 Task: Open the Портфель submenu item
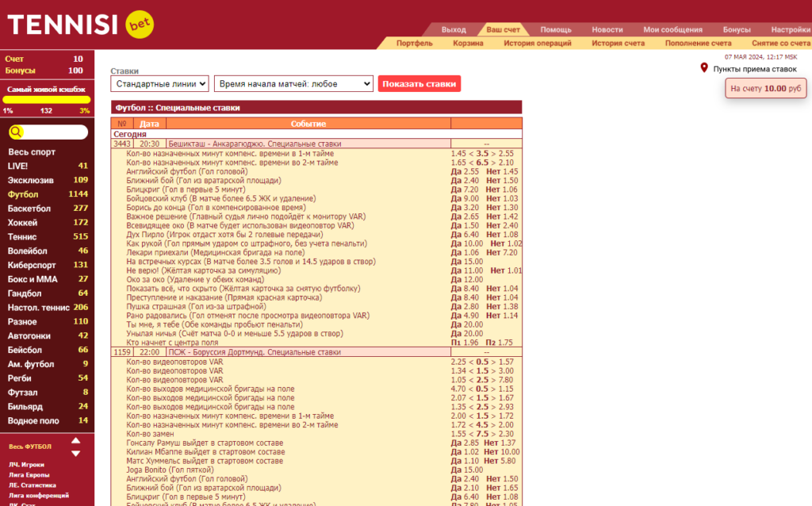click(x=414, y=43)
